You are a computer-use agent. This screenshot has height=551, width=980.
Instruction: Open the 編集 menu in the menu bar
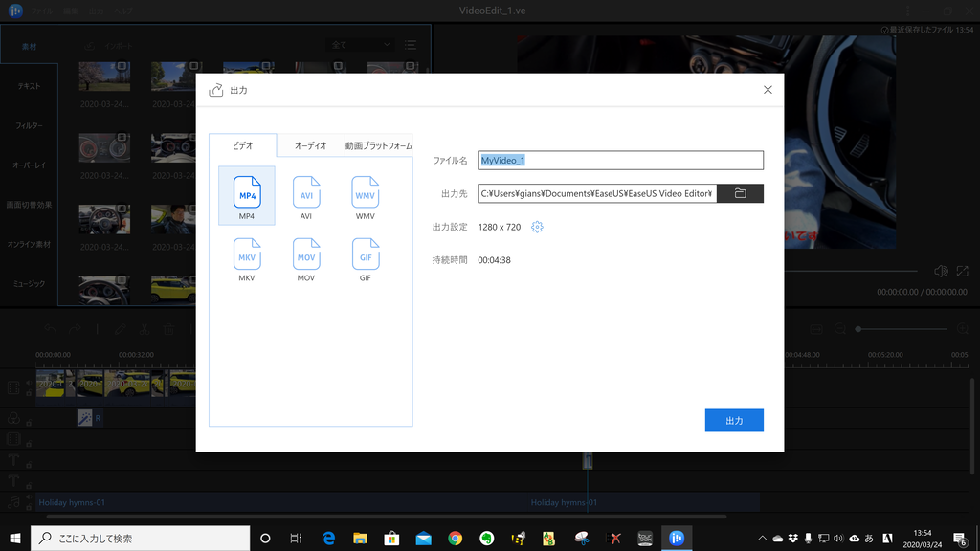pos(71,11)
